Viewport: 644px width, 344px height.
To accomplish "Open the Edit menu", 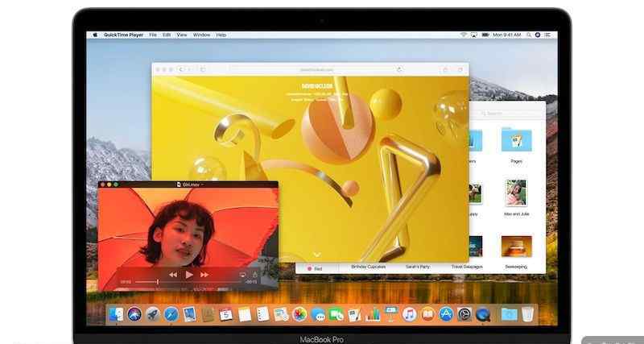I will point(167,35).
